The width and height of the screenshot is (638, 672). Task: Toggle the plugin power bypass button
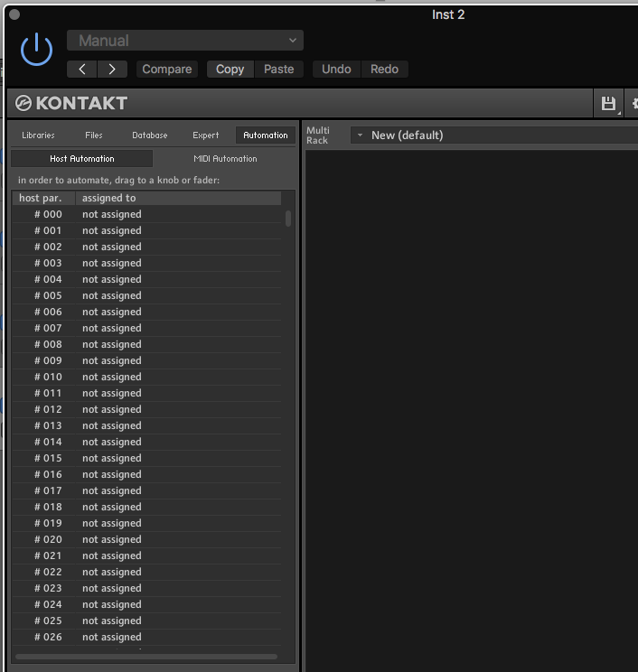(37, 50)
